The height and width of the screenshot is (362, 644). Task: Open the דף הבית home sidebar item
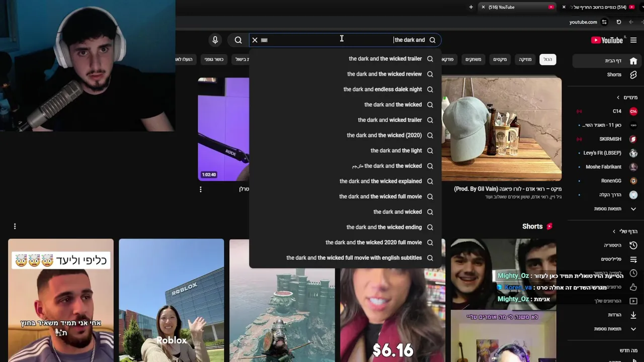(x=606, y=61)
